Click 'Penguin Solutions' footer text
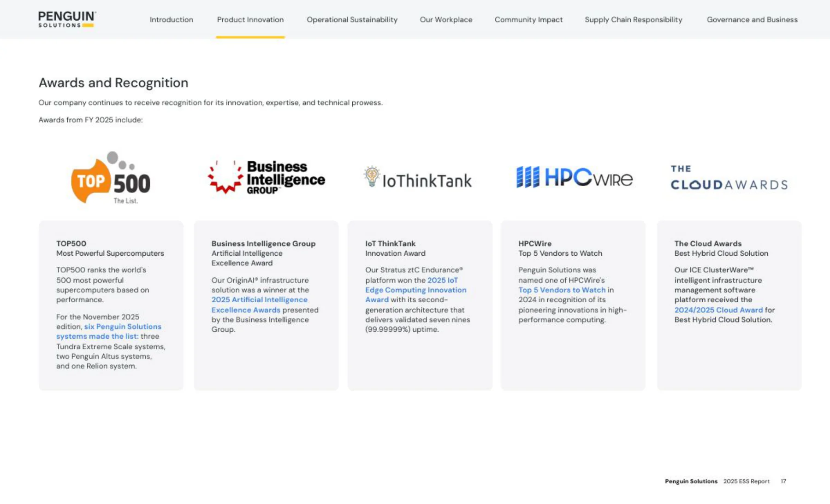 [691, 481]
